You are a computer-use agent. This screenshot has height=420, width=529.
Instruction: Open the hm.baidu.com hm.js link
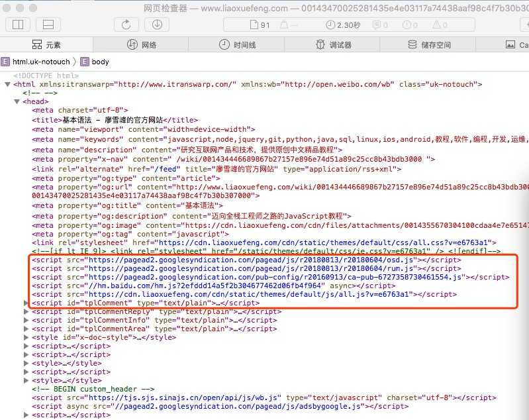[x=205, y=286]
